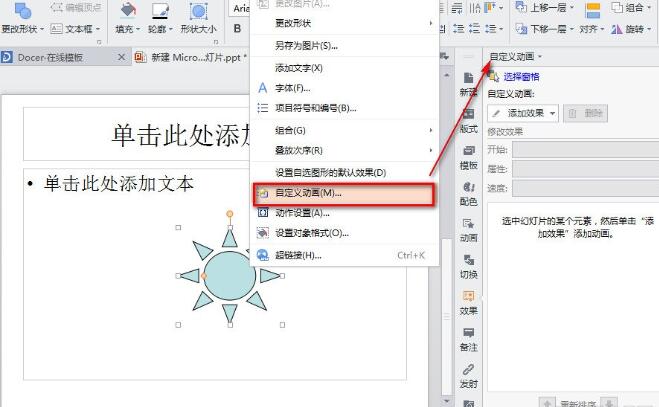
Task: Expand the 旋转 dropdown arrow
Action: pyautogui.click(x=649, y=29)
